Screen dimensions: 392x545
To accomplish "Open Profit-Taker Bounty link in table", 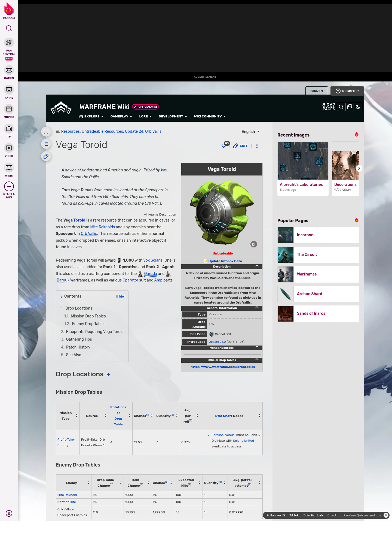I will pyautogui.click(x=66, y=443).
